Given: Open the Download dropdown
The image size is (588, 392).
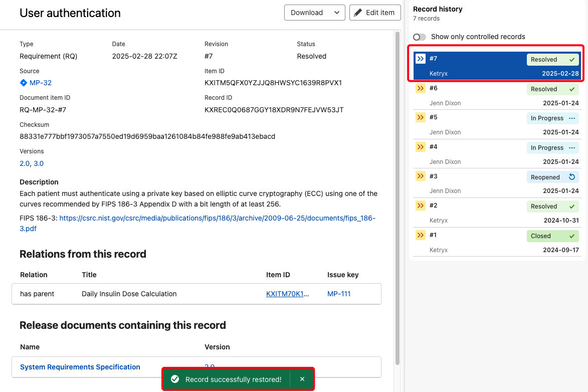Looking at the screenshot, I should click(x=315, y=13).
